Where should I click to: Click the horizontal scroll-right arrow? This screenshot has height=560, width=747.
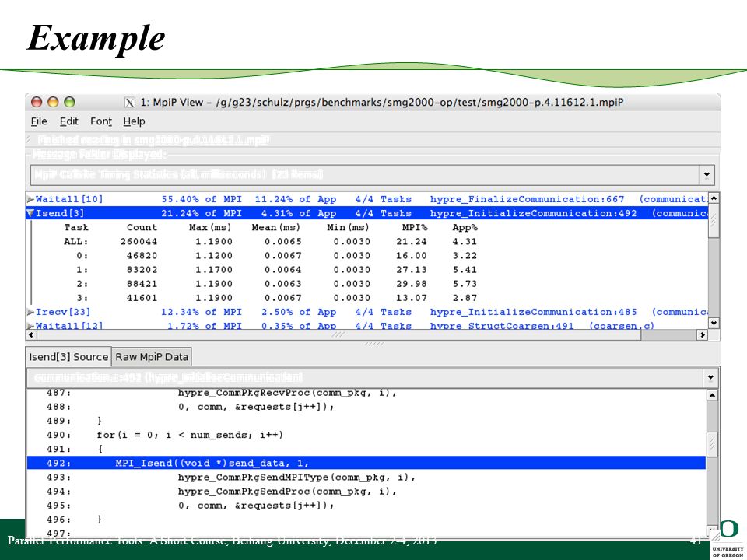pos(702,334)
